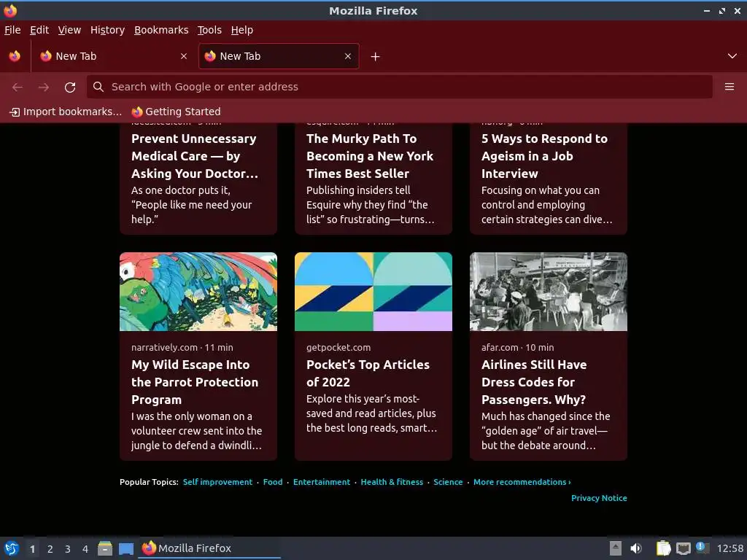Click the Entertainment topic link
The height and width of the screenshot is (560, 747).
(322, 482)
